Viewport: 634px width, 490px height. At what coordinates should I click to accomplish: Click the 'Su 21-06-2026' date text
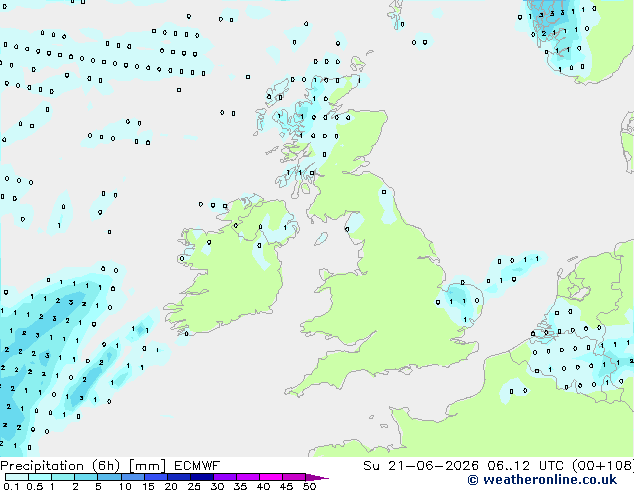[421, 466]
